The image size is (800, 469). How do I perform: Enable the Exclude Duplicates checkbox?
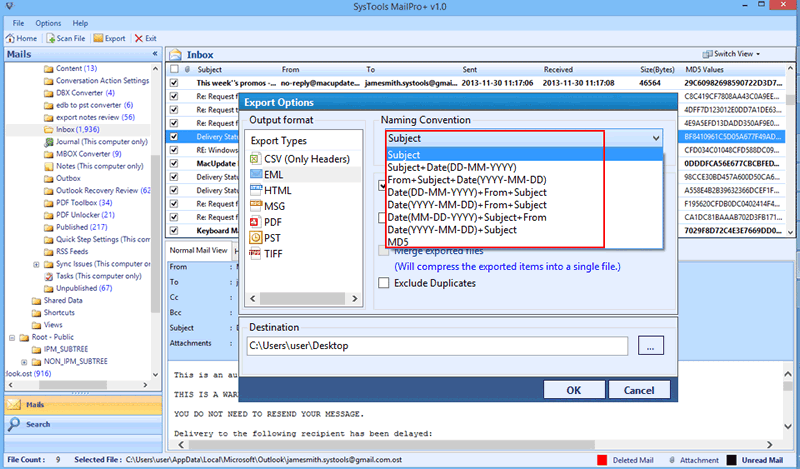[384, 283]
